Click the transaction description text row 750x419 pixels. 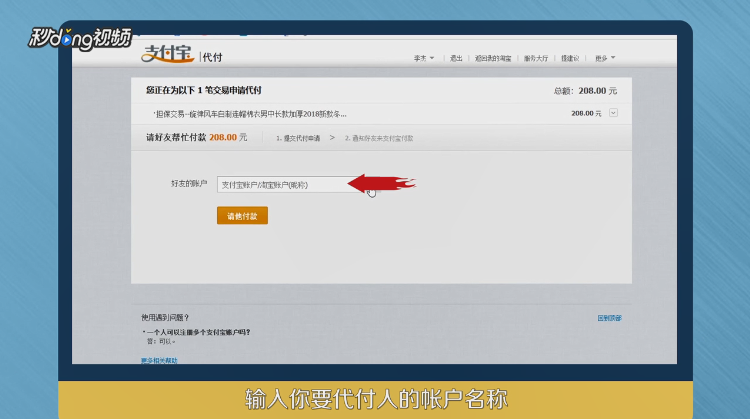(250, 114)
